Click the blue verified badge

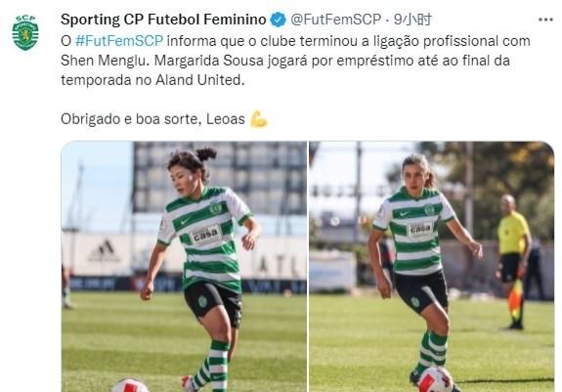click(x=278, y=20)
